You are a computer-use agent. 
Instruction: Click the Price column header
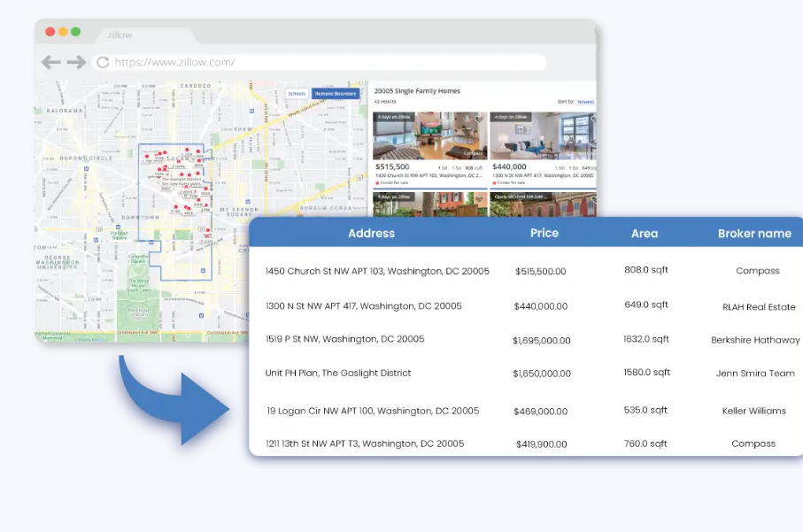coord(544,233)
